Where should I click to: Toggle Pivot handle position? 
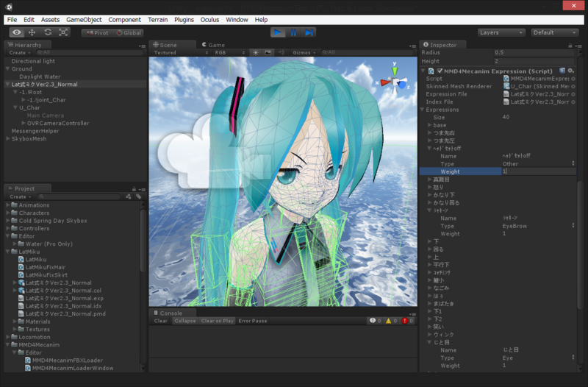[x=97, y=33]
